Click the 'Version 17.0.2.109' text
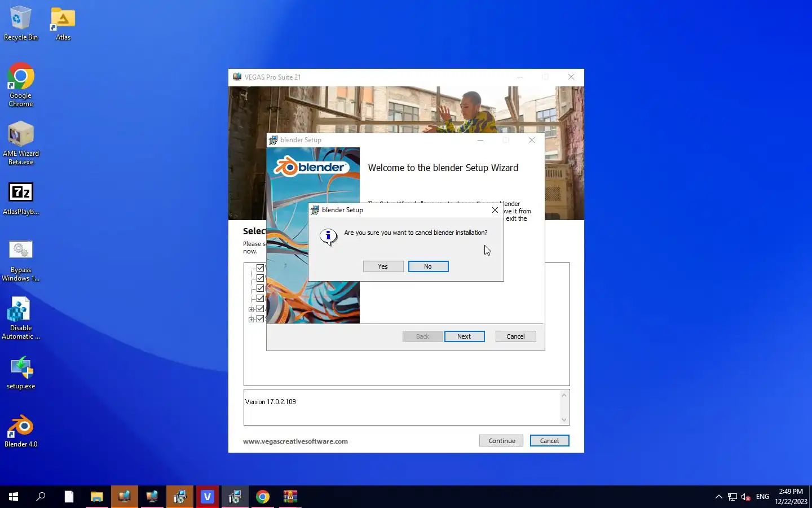This screenshot has height=508, width=812. click(271, 402)
